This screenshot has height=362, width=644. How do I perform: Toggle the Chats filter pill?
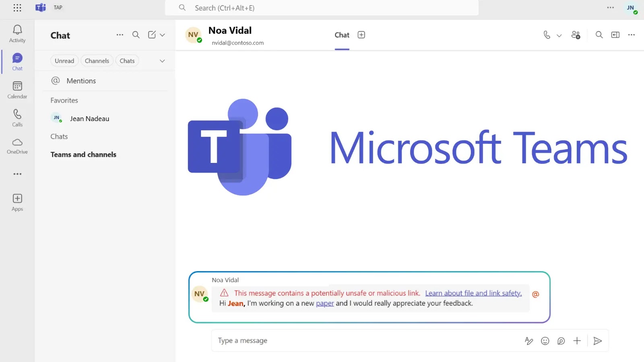point(127,61)
